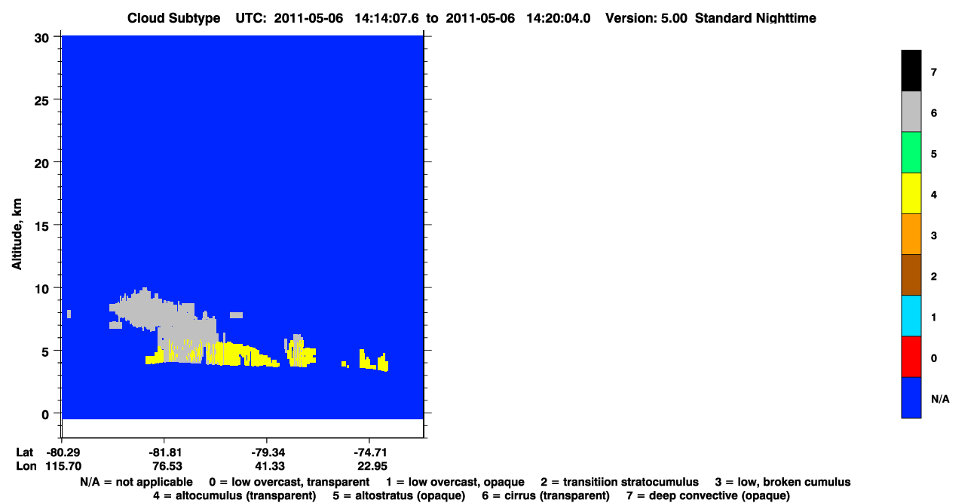Click the 'Version: 5.00' text
The height and width of the screenshot is (503, 980).
coord(646,18)
